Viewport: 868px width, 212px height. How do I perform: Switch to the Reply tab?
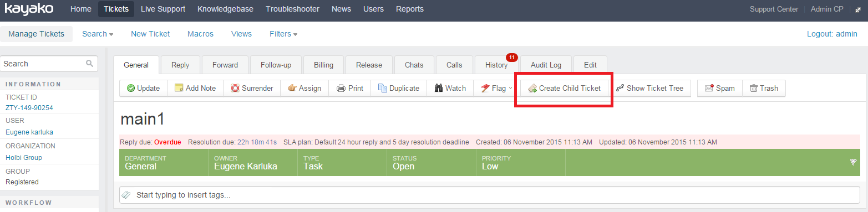point(180,65)
